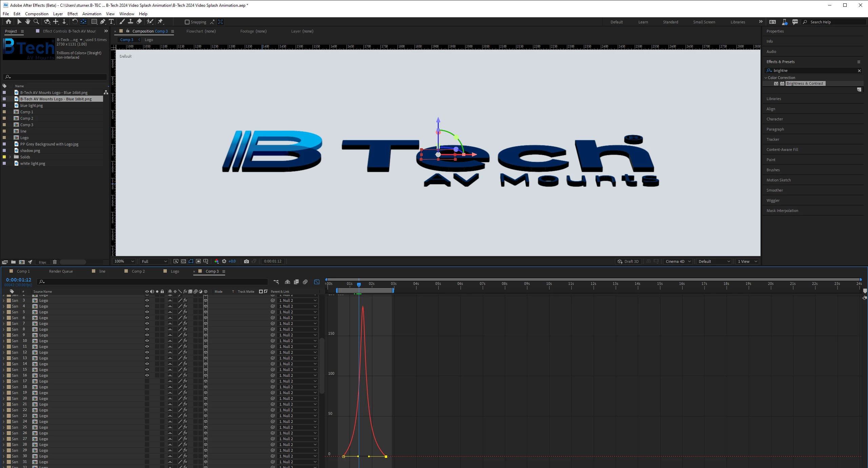Screen dimensions: 868x468
Task: Toggle Draft 3D mode
Action: 628,261
